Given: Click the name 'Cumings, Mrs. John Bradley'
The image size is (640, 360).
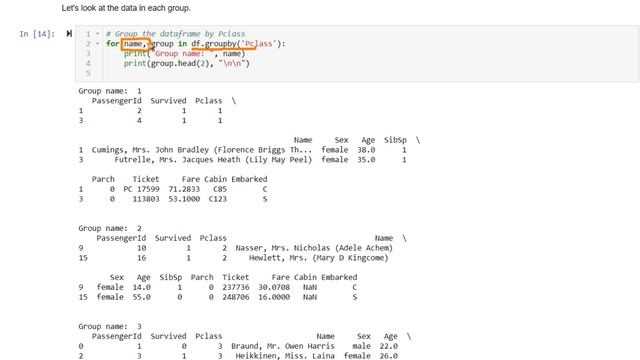Looking at the screenshot, I should pos(150,150).
